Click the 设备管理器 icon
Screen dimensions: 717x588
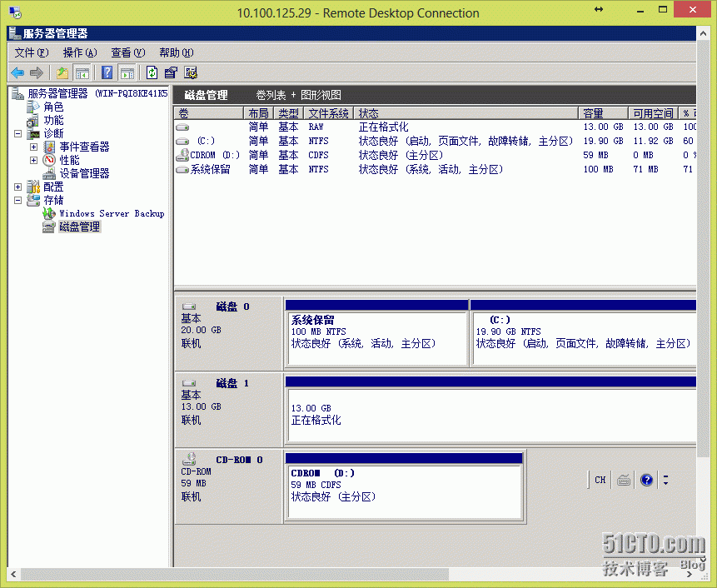49,174
